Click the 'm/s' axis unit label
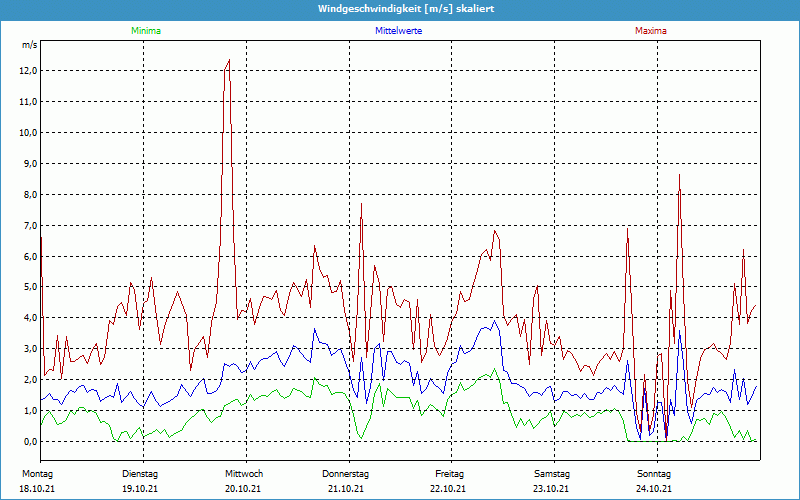The height and width of the screenshot is (500, 800). 30,45
